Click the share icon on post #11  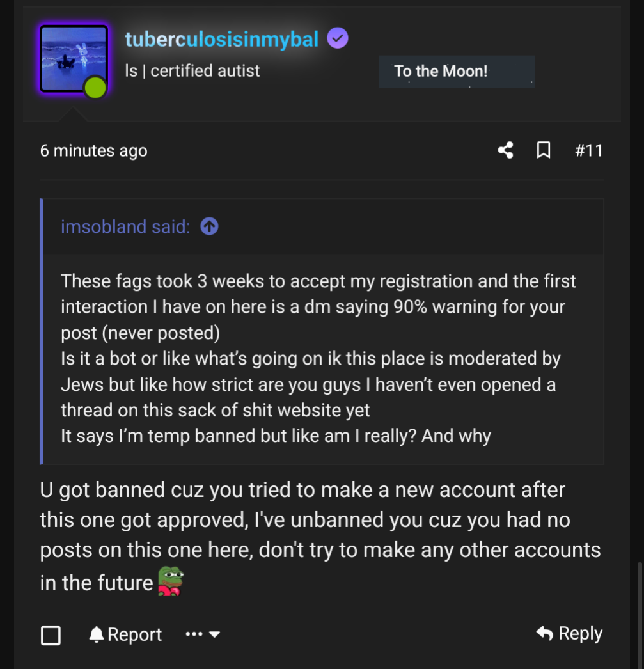(x=505, y=150)
